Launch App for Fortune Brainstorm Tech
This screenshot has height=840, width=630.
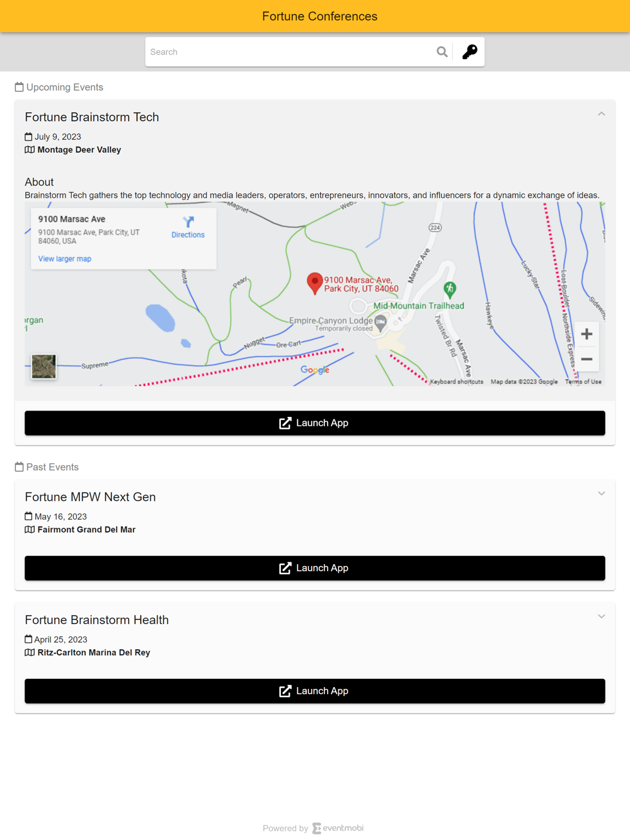coord(315,423)
